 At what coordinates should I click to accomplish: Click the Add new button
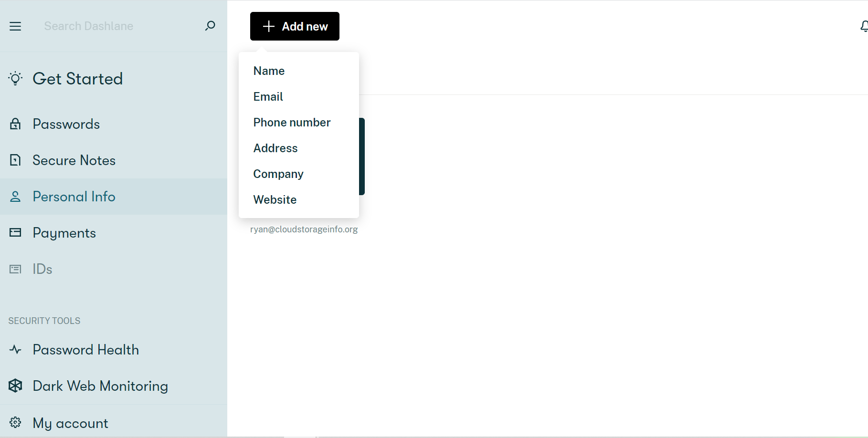click(295, 26)
